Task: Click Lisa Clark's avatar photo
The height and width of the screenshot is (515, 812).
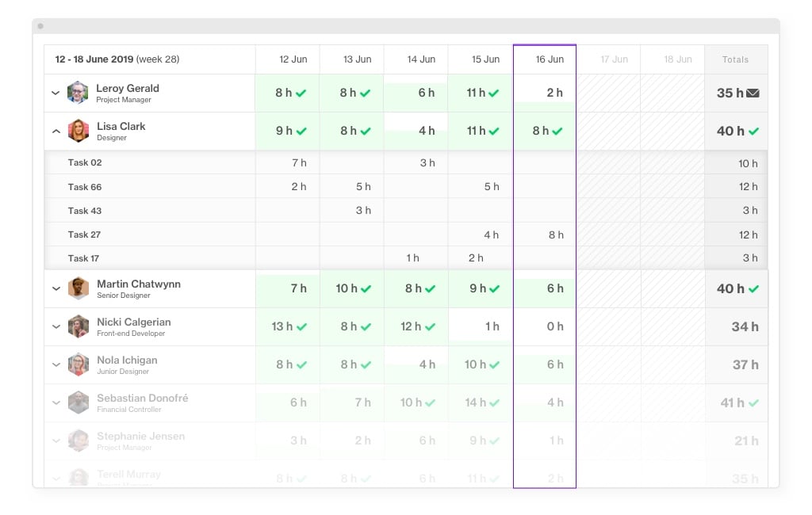Action: coord(79,131)
